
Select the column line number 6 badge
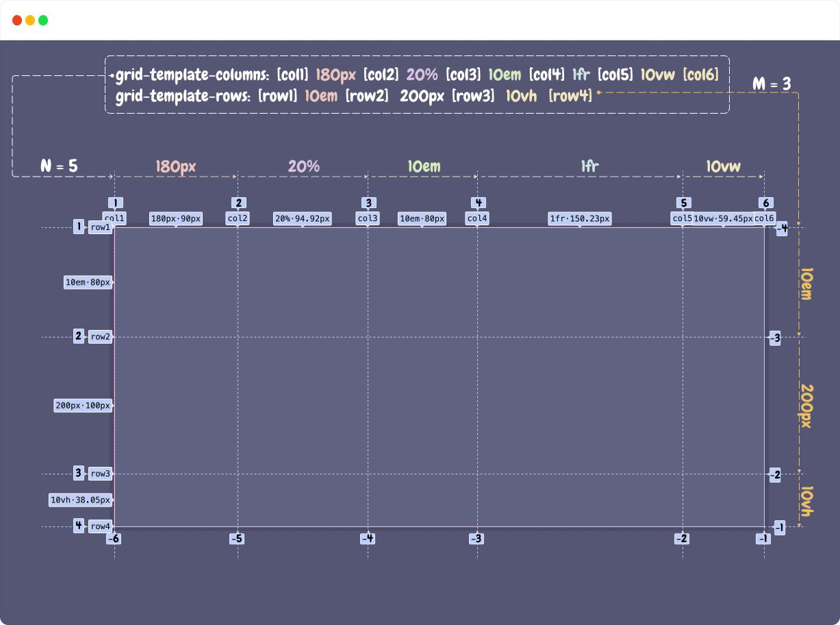click(x=765, y=203)
